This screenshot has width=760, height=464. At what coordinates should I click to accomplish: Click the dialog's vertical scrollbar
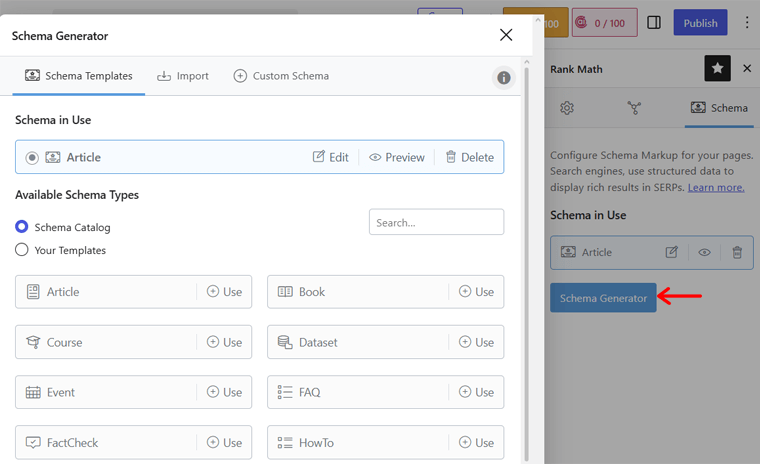pyautogui.click(x=527, y=264)
